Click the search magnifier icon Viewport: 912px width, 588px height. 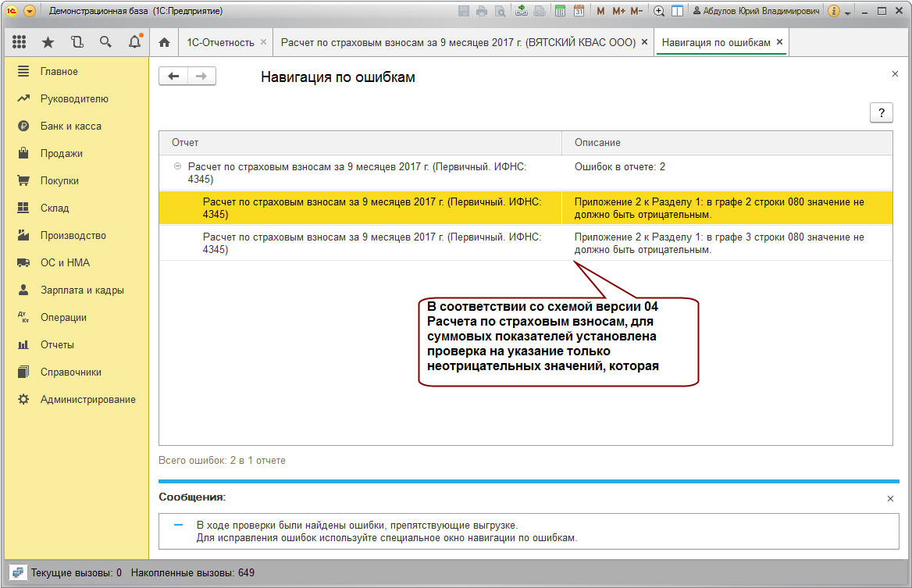(105, 42)
